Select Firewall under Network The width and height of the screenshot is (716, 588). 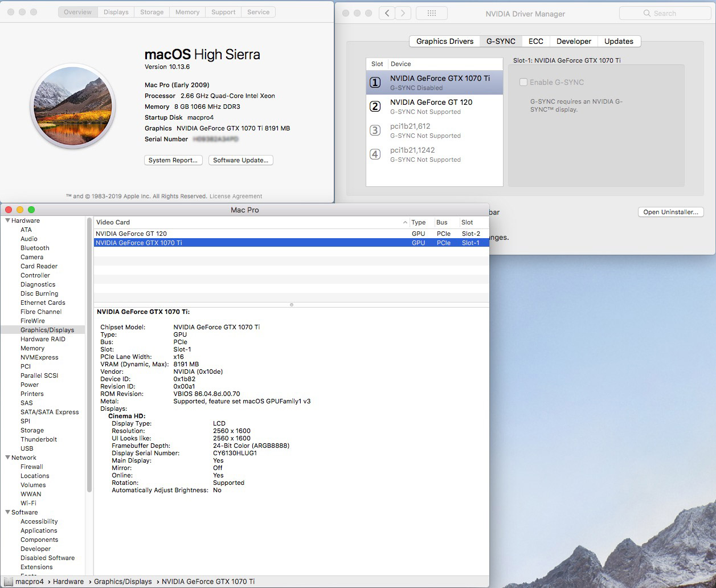coord(32,467)
